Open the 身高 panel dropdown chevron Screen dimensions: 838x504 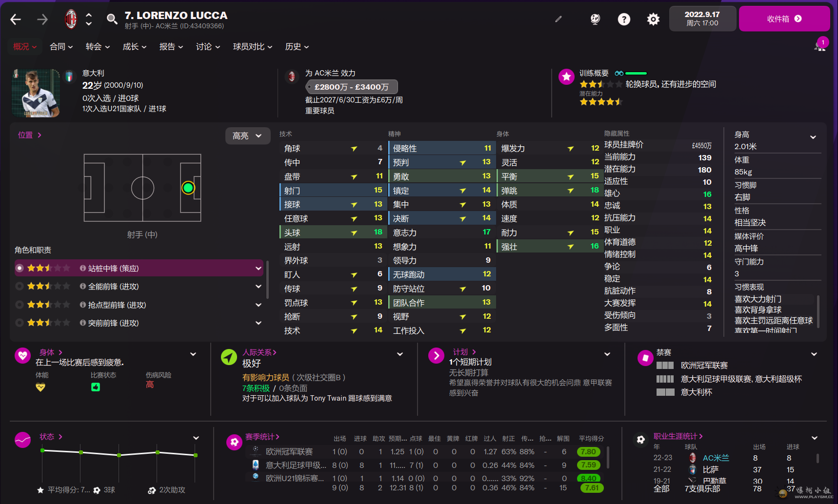[x=813, y=137]
